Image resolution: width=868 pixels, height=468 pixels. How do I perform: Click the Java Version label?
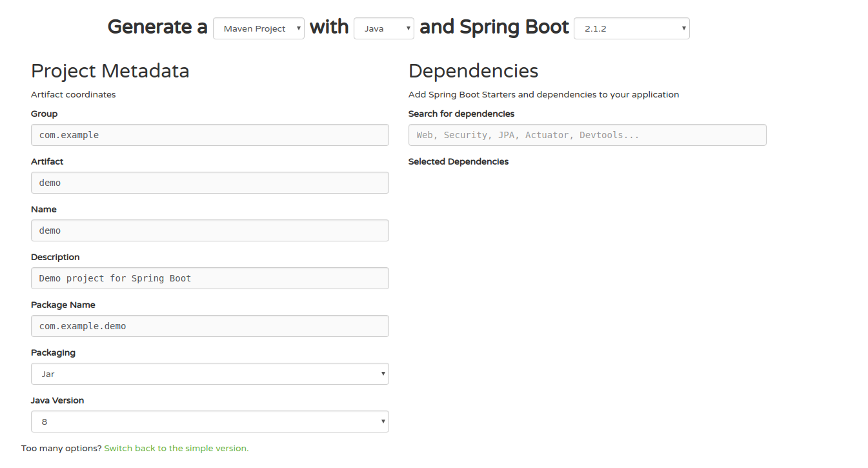(57, 400)
